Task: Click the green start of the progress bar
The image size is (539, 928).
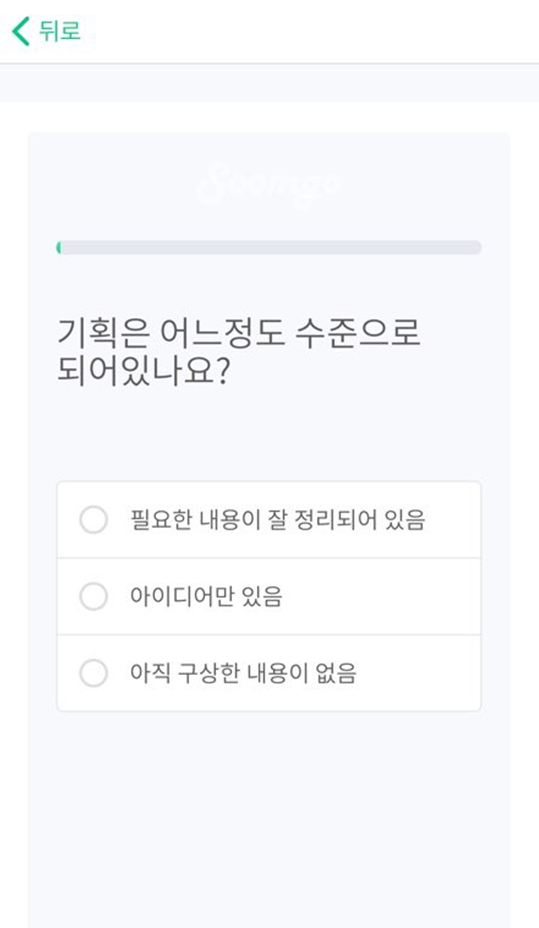Action: point(59,247)
